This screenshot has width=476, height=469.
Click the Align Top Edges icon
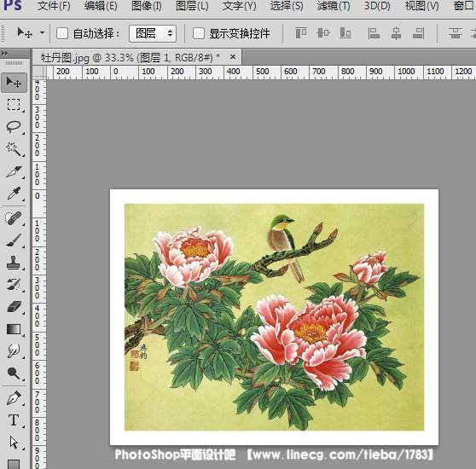301,33
